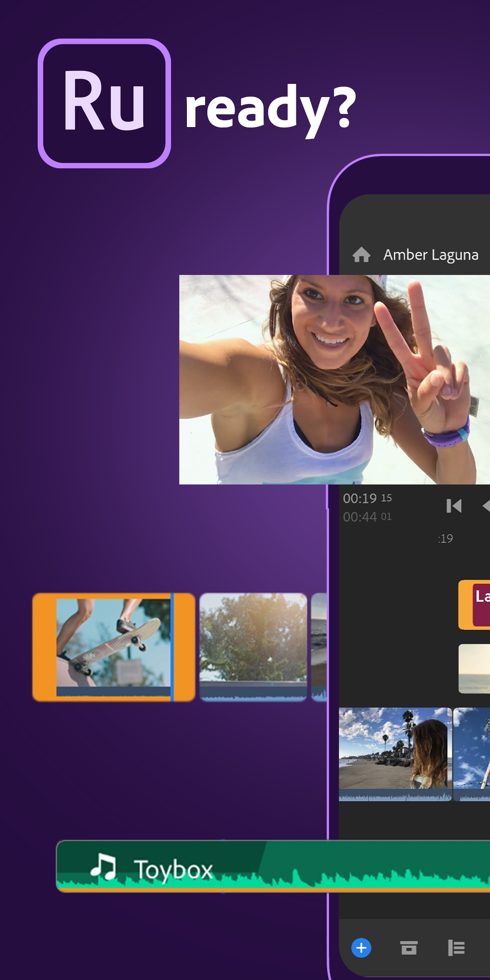Click the blue trim handle on skateboard clip

(172, 647)
